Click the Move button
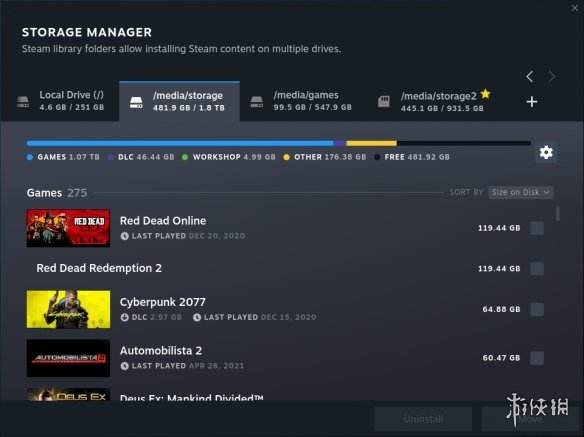Image resolution: width=584 pixels, height=437 pixels. (530, 419)
